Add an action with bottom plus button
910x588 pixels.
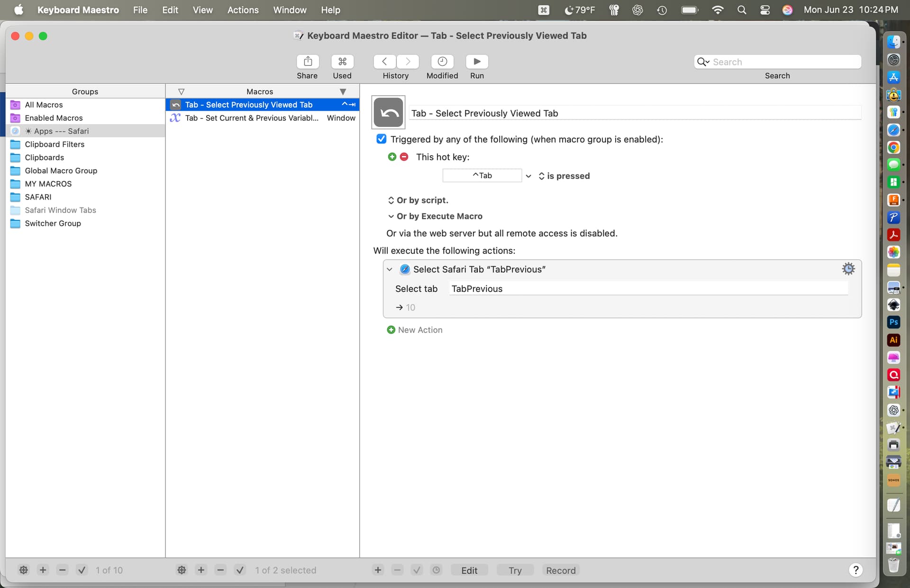(378, 570)
